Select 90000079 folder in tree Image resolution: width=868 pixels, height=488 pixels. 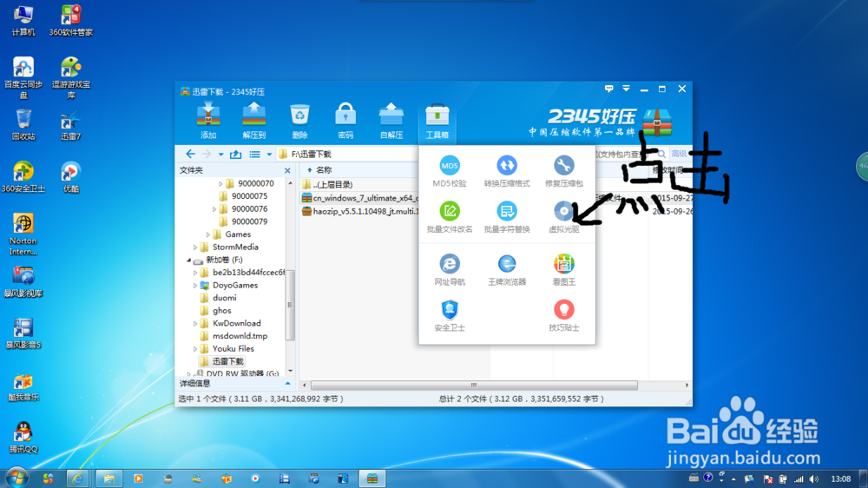[249, 221]
